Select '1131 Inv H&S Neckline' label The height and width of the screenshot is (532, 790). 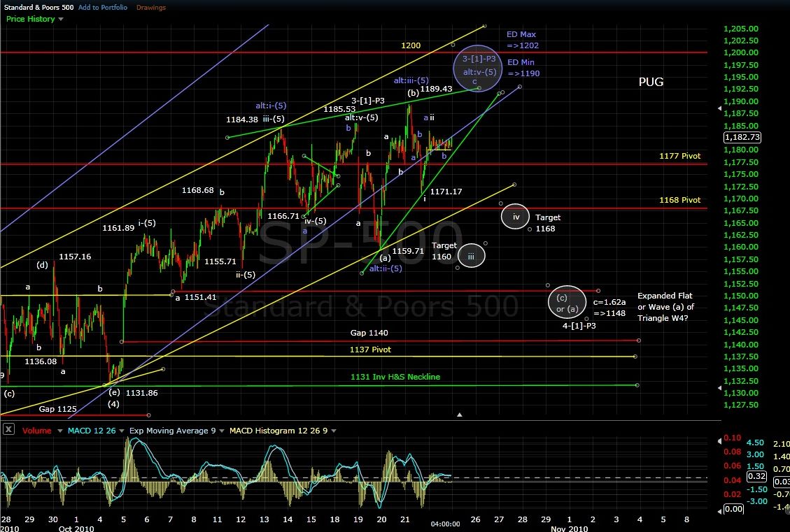pos(395,377)
